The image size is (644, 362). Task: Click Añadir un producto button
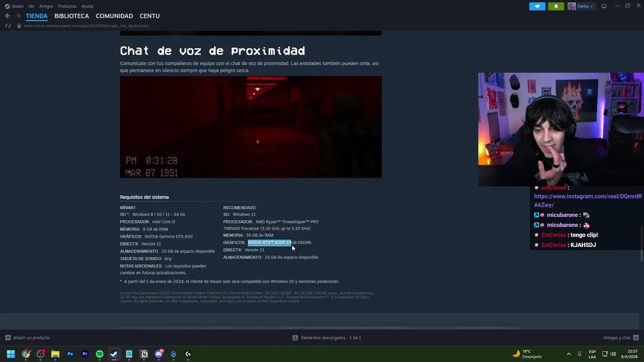[x=28, y=338]
